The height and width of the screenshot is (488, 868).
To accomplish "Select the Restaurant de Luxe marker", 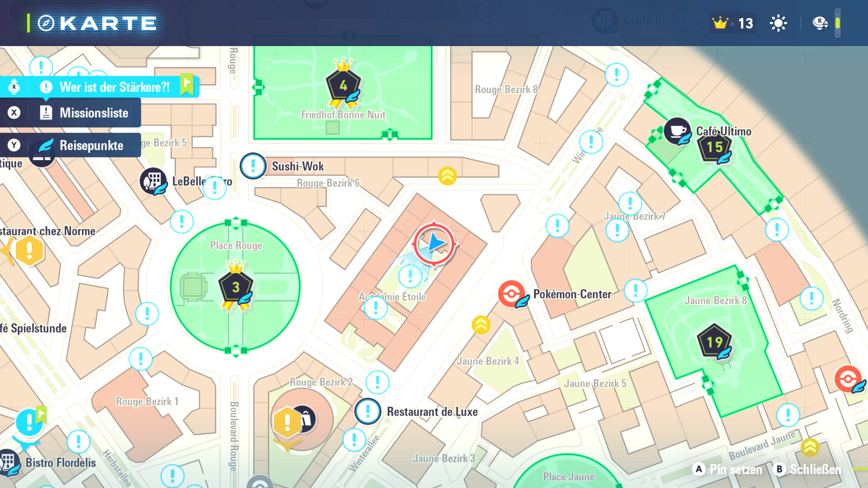I will (368, 411).
